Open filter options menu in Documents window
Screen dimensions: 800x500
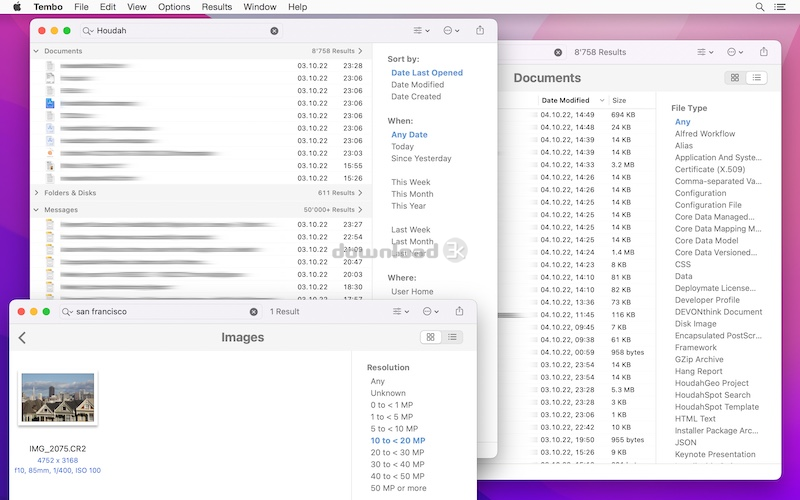coord(705,52)
